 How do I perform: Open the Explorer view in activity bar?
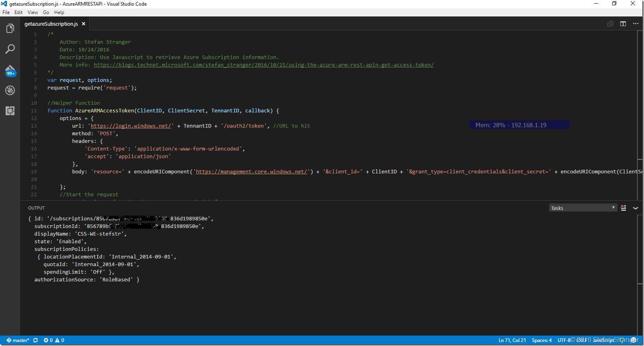click(10, 28)
